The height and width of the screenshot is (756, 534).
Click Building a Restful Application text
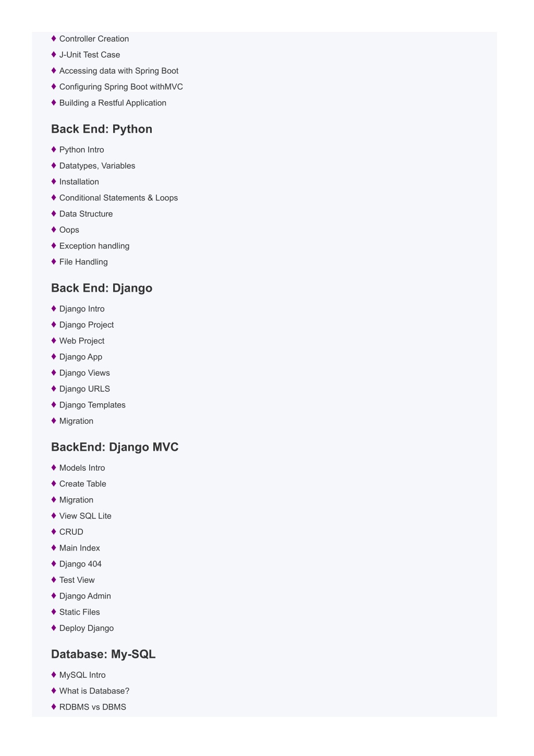113,103
